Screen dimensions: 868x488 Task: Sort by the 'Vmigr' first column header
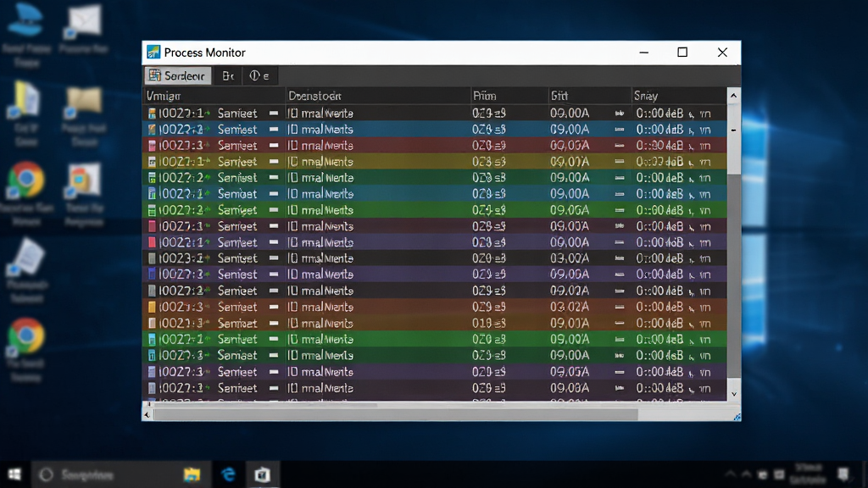(214, 96)
